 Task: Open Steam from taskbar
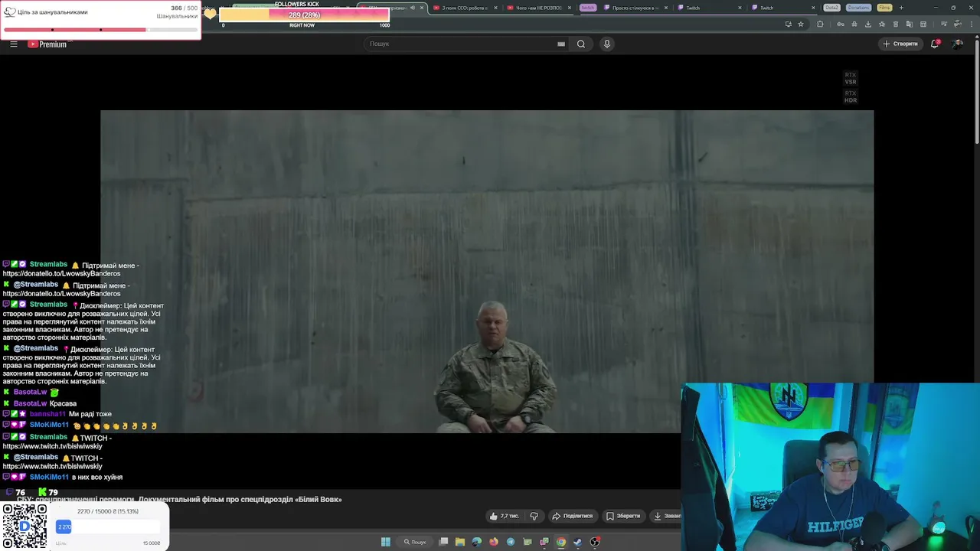pos(577,542)
